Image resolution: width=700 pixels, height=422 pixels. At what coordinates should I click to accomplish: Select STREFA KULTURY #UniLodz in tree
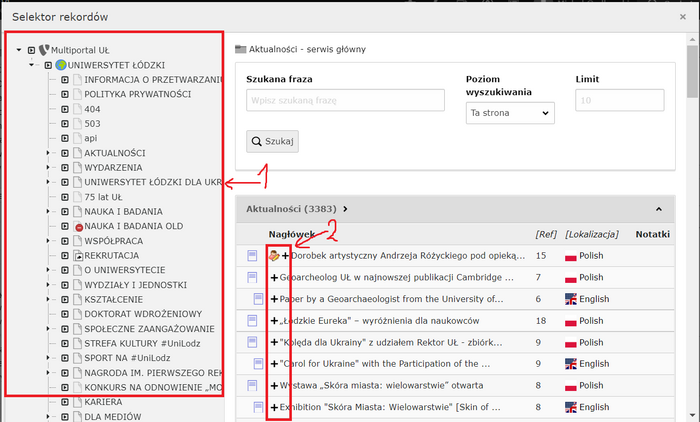(x=143, y=343)
